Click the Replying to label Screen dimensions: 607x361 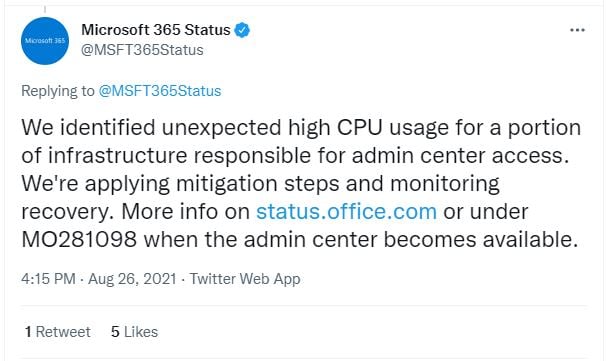click(x=58, y=91)
